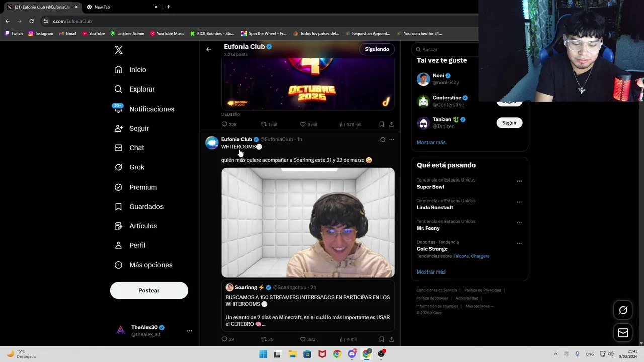Repost the post with 1 mil reposts
The width and height of the screenshot is (644, 362).
tap(263, 124)
